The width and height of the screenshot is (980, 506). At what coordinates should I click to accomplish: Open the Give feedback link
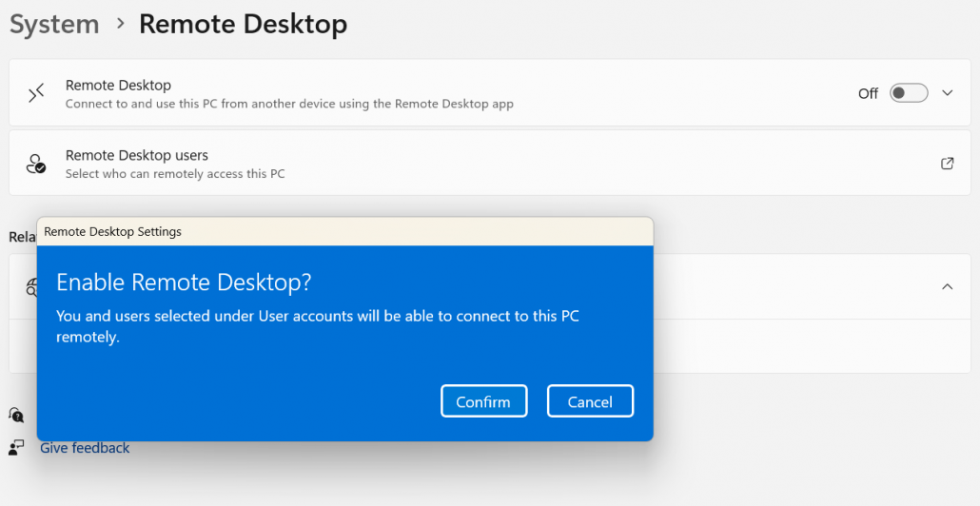click(85, 448)
